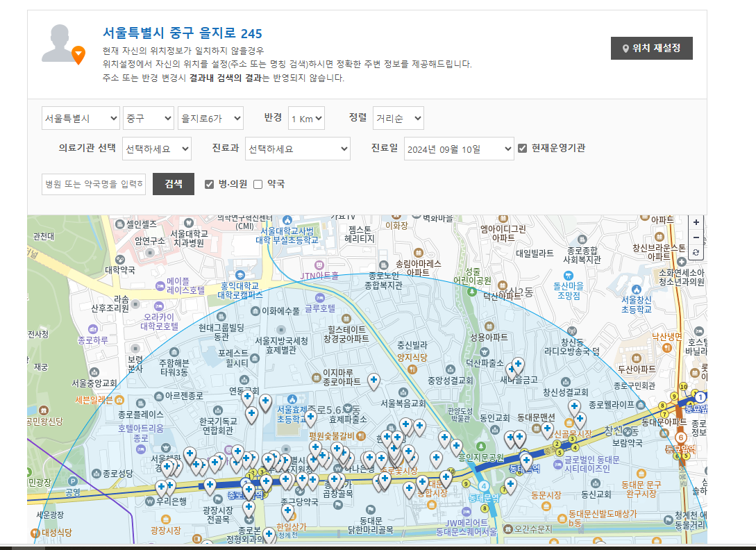Click the hospital name input field
The width and height of the screenshot is (756, 550).
click(94, 183)
